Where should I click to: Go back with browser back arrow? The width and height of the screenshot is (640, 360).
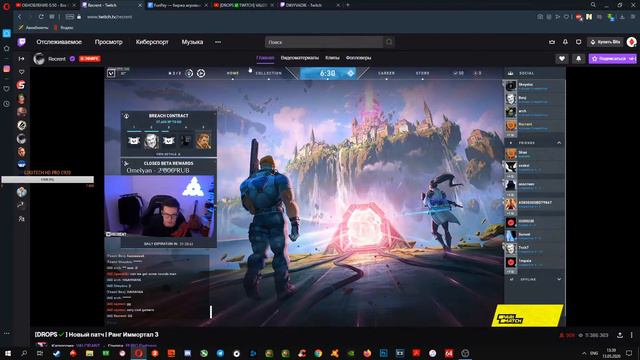[19, 17]
